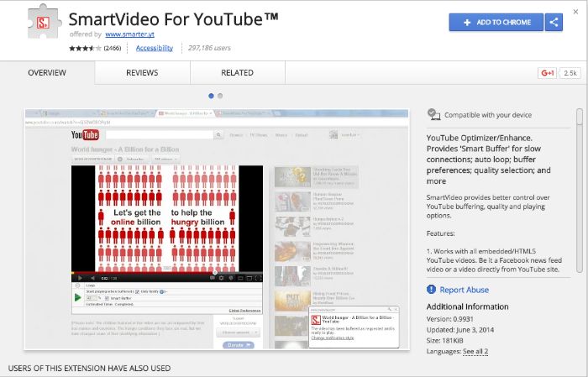The height and width of the screenshot is (377, 588).
Task: Select the second screenshot carousel dot
Action: 220,96
